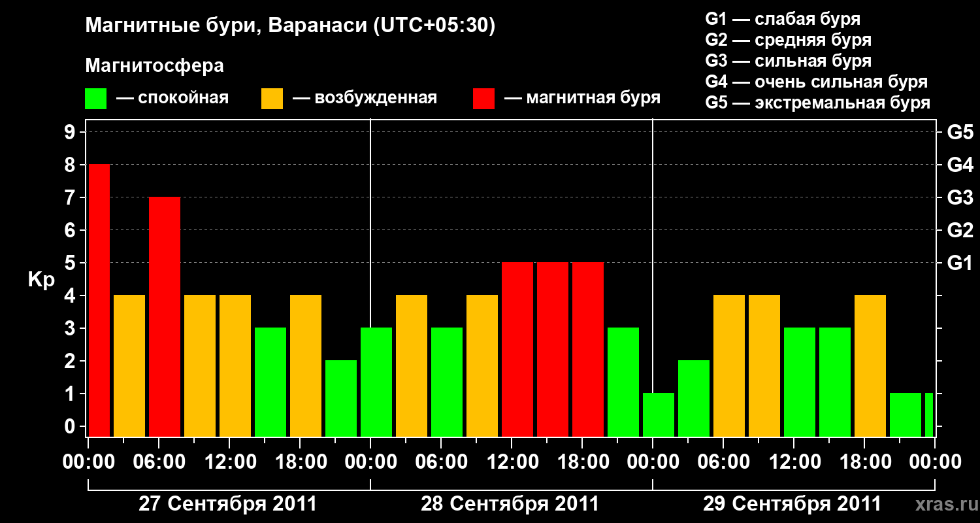Click the green Kp 1 bar just after midnight 29 September

(x=659, y=414)
